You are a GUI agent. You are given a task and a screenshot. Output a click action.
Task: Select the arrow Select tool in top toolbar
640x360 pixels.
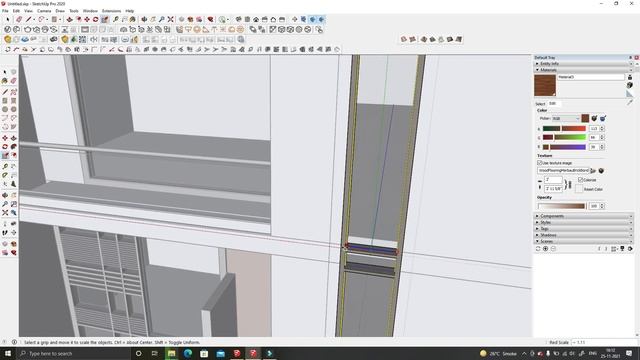pos(7,19)
